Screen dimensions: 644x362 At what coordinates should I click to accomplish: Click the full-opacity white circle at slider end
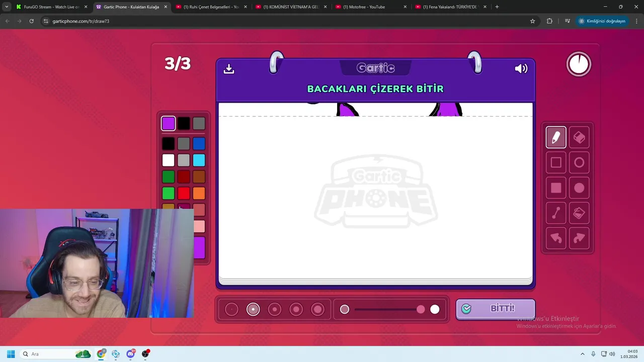(435, 309)
